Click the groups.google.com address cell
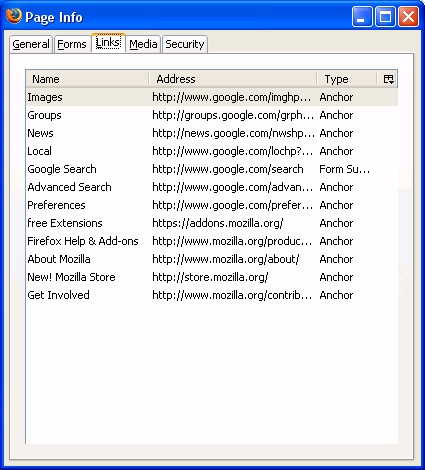The height and width of the screenshot is (470, 425). [233, 115]
